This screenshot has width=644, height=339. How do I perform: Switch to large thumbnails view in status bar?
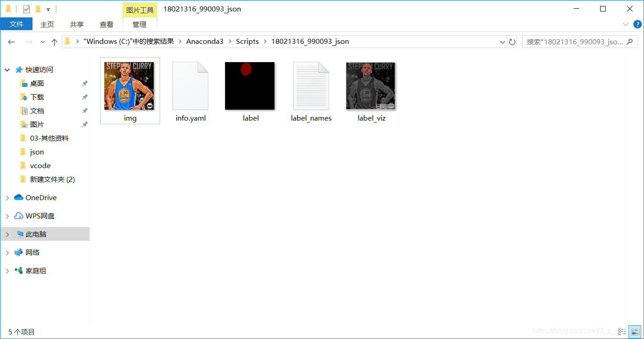tap(634, 331)
